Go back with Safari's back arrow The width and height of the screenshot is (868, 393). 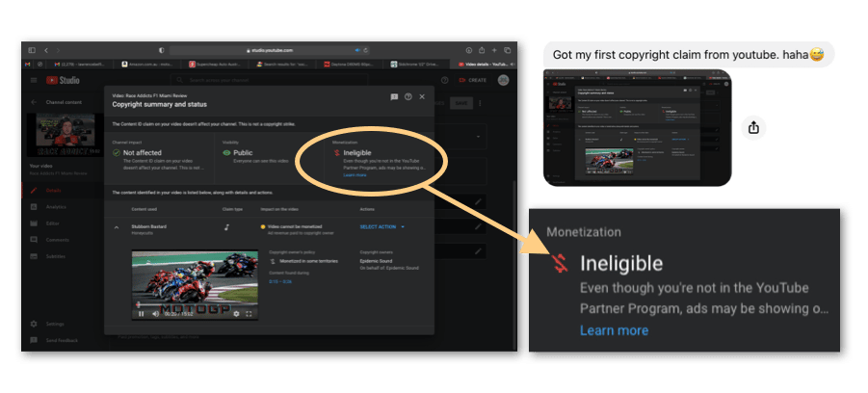pos(46,50)
